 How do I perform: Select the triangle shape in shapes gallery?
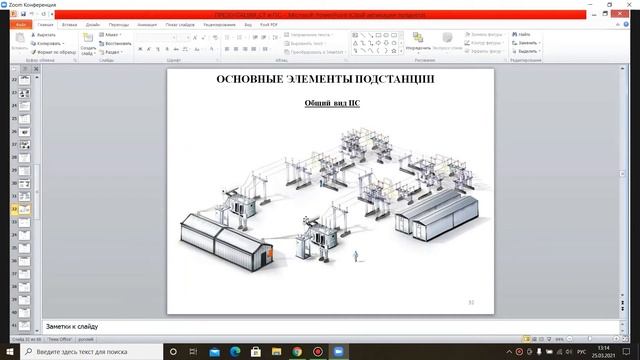[355, 43]
